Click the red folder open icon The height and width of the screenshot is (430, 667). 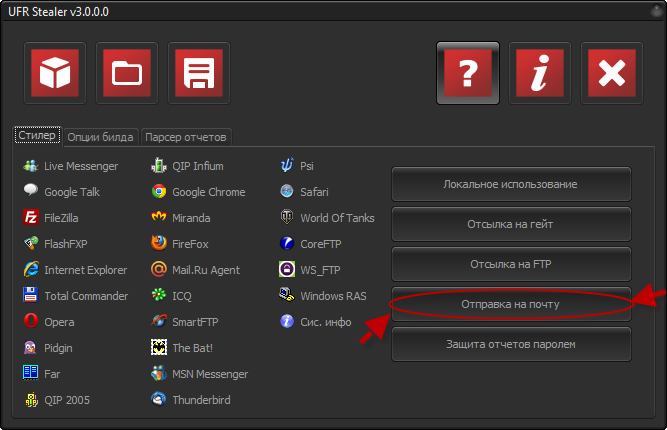pos(127,73)
